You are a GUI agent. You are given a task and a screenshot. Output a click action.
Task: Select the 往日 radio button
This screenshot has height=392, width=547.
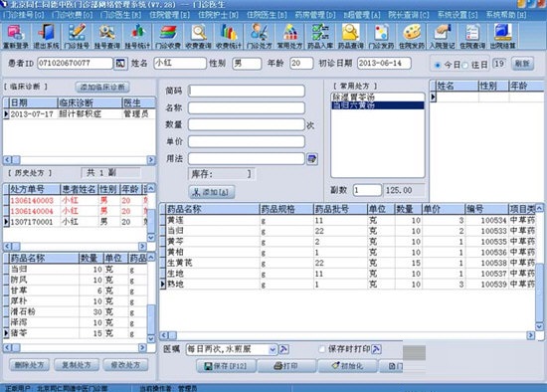pos(465,66)
